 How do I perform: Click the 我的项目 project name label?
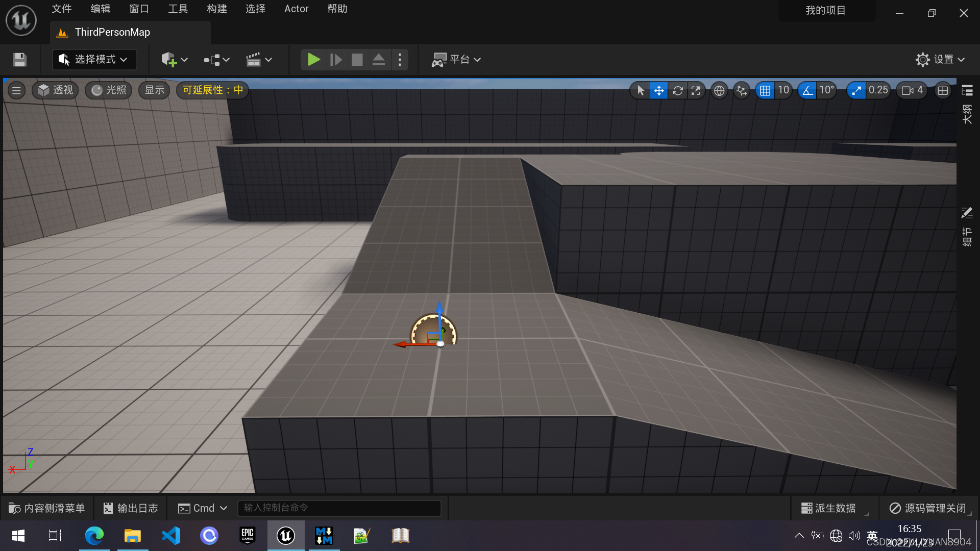tap(826, 11)
